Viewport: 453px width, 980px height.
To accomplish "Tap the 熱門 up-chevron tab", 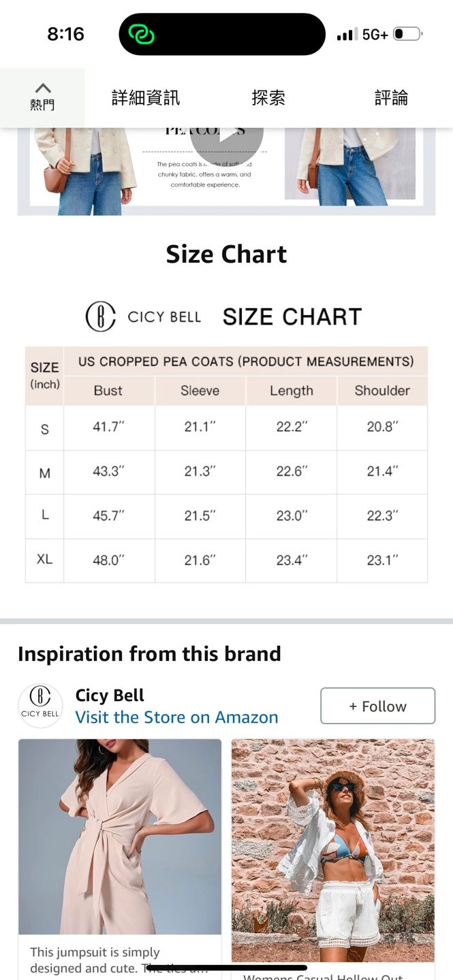I will click(x=42, y=97).
